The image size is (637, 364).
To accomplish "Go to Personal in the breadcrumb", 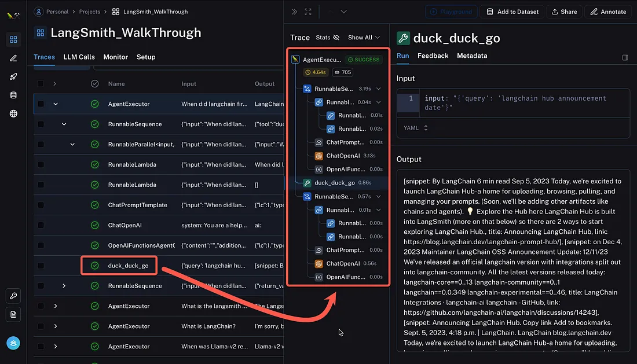I will [57, 12].
